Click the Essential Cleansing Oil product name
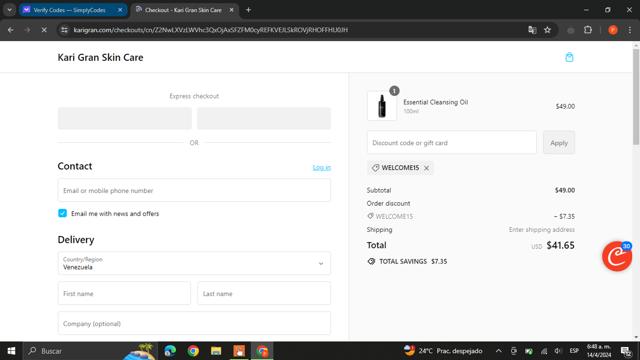Image resolution: width=640 pixels, height=360 pixels. [436, 102]
